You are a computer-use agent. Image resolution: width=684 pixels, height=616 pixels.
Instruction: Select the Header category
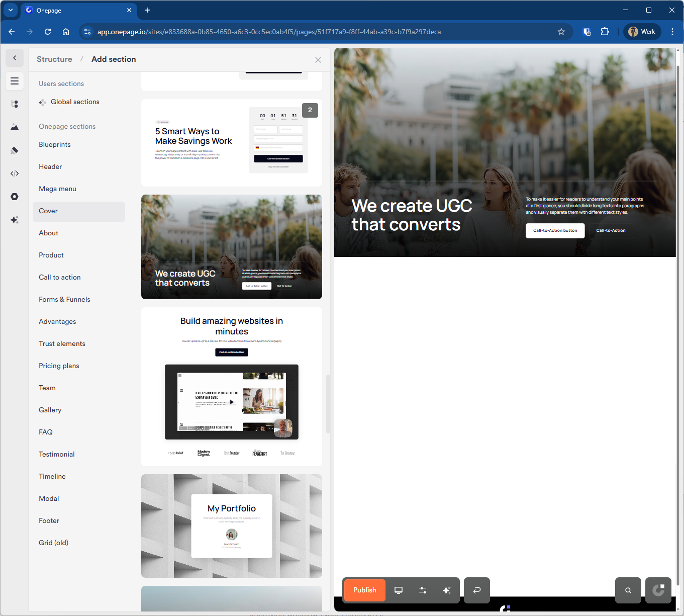click(79, 167)
